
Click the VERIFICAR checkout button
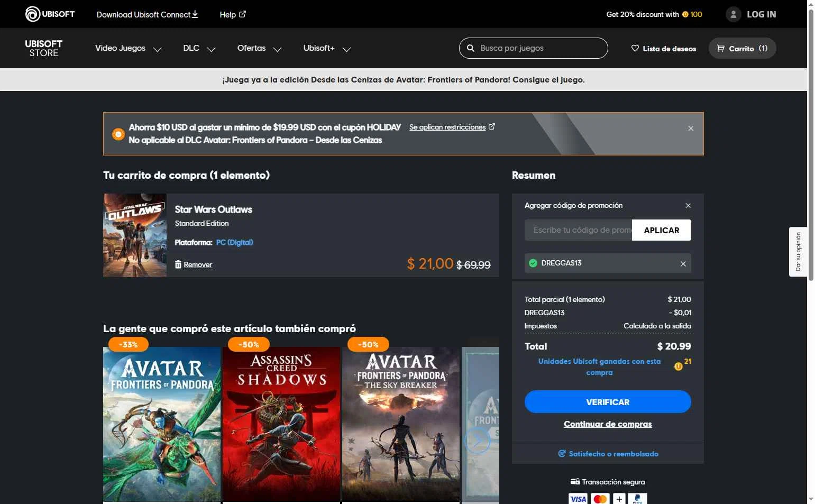tap(608, 402)
